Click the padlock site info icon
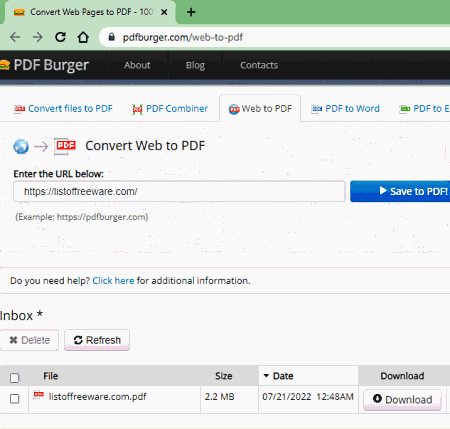Screen dimensions: 450x429 coord(112,37)
